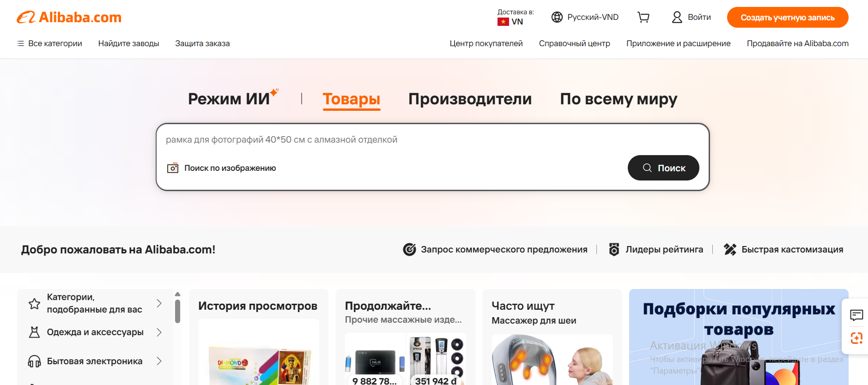Image resolution: width=868 pixels, height=385 pixels.
Task: Click the magnifier icon in Поиск button
Action: point(647,168)
